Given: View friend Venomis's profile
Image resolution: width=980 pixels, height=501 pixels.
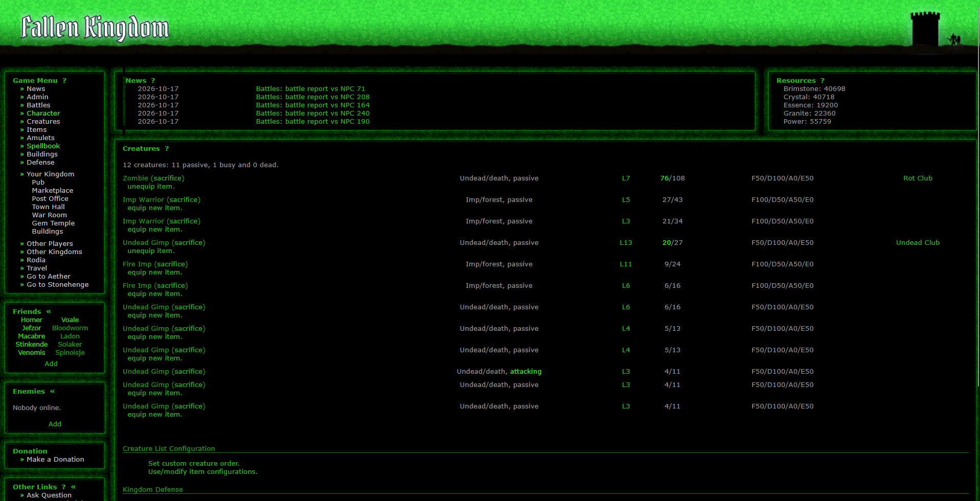Looking at the screenshot, I should 32,352.
